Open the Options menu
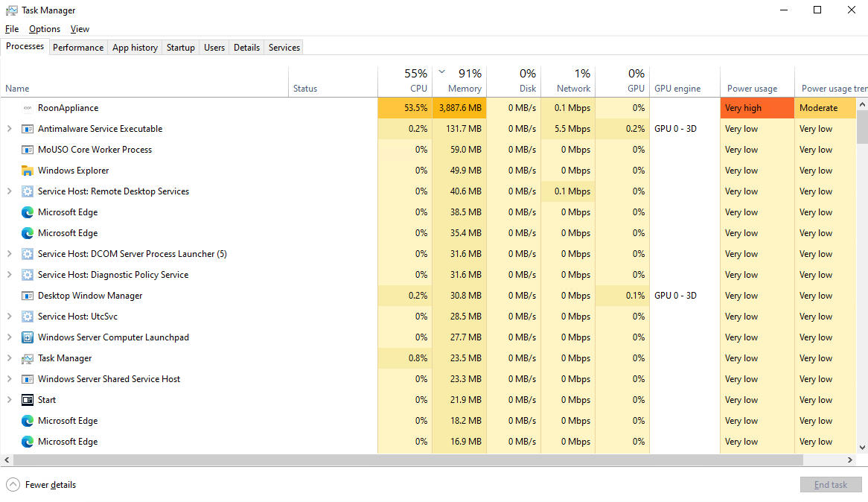The height and width of the screenshot is (502, 868). pyautogui.click(x=44, y=29)
